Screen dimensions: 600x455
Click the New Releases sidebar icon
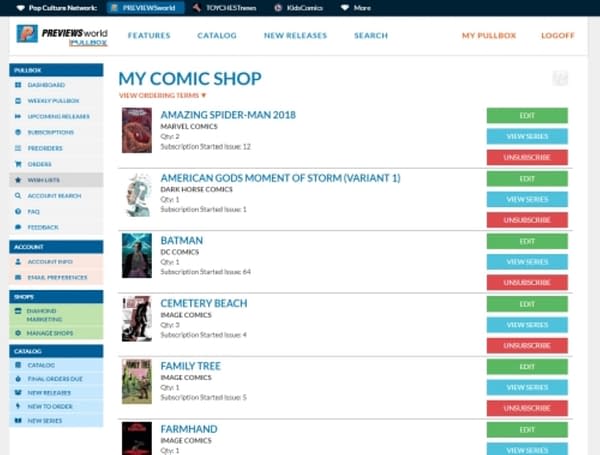[x=18, y=393]
